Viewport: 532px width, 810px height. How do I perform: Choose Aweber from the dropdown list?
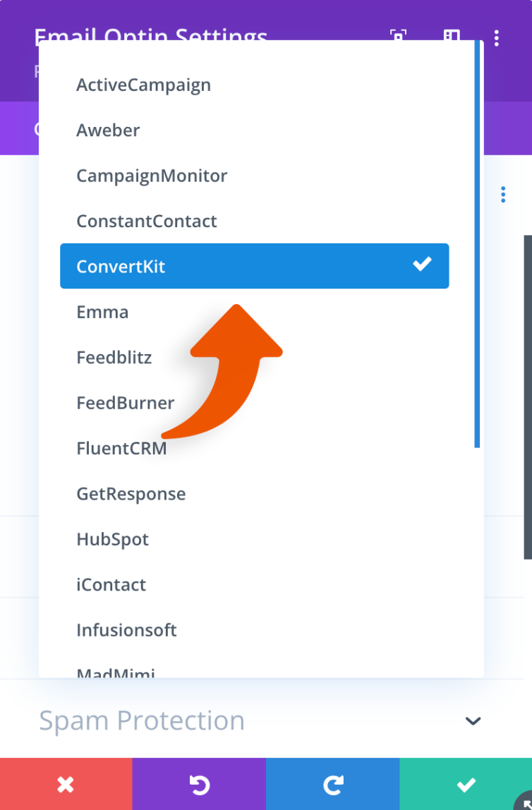coord(108,130)
